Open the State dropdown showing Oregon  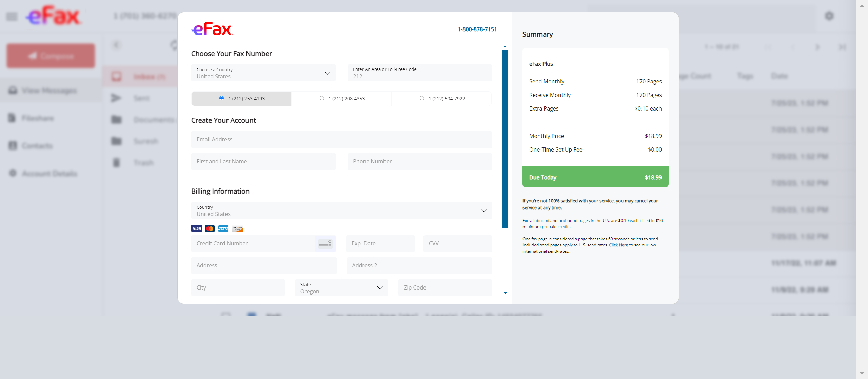[x=341, y=288]
